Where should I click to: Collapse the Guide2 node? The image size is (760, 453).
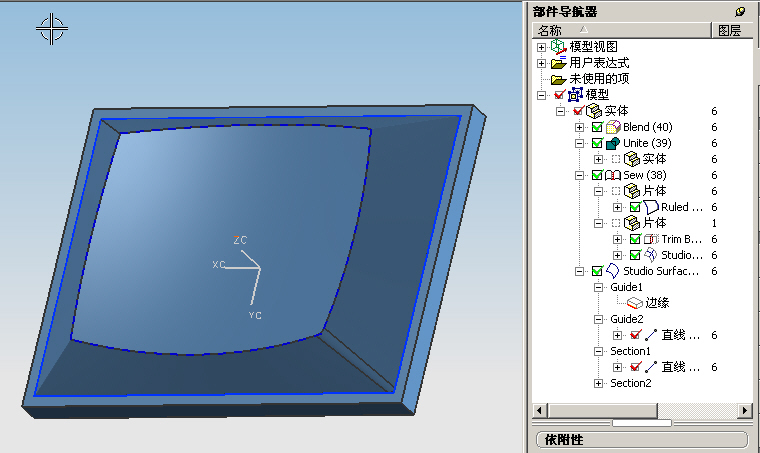[x=598, y=319]
